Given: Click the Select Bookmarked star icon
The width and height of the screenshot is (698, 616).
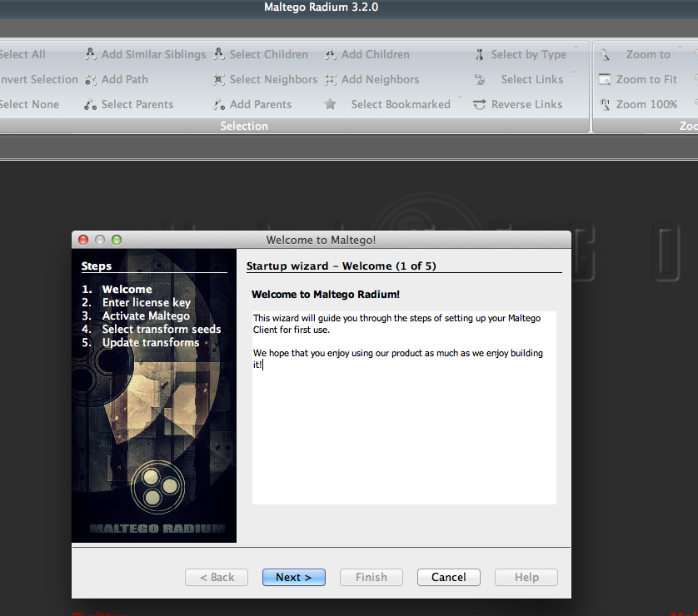Looking at the screenshot, I should [x=331, y=105].
